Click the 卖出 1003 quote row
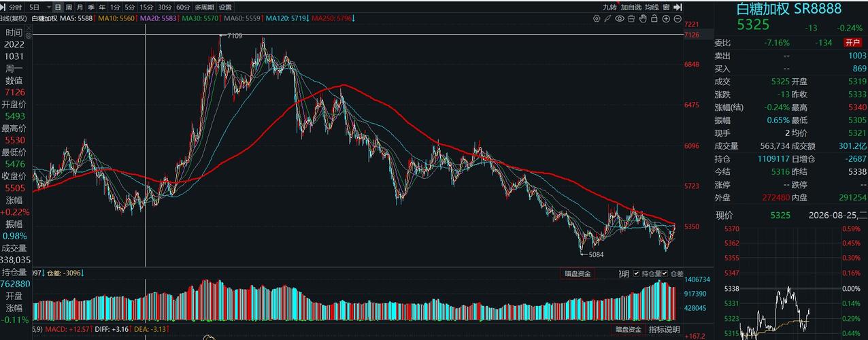868x340 pixels. click(790, 56)
